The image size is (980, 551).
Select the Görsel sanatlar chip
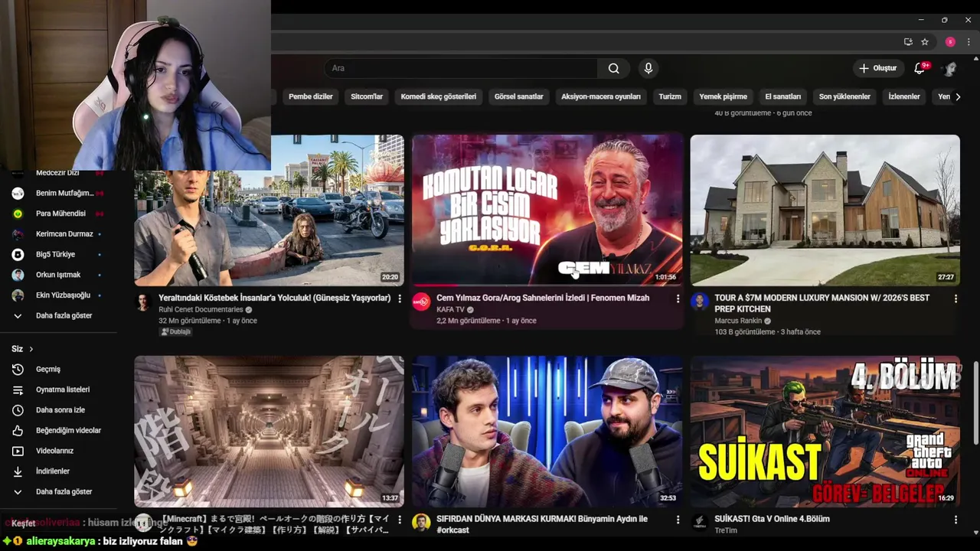pos(519,96)
